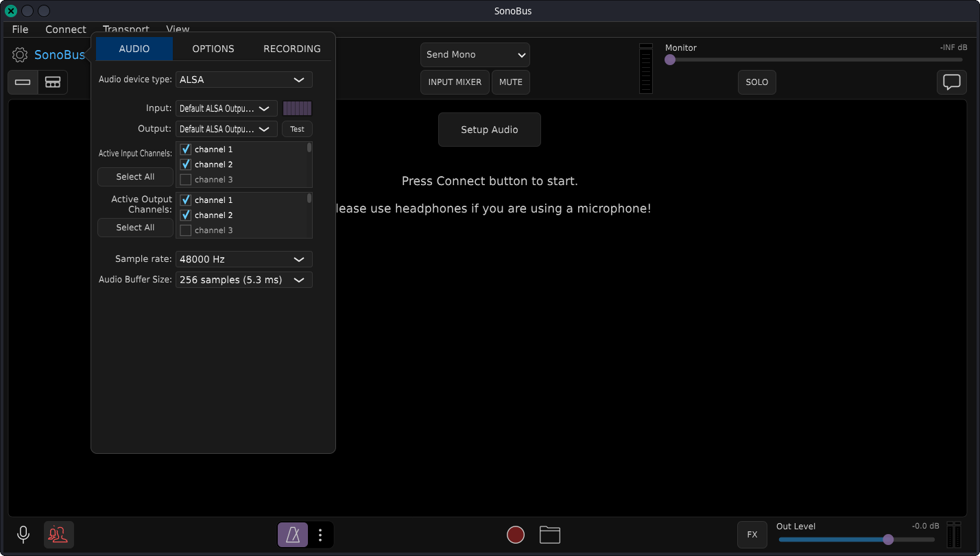Screen dimensions: 980x556
Task: Start recording with the red record button
Action: [516, 535]
